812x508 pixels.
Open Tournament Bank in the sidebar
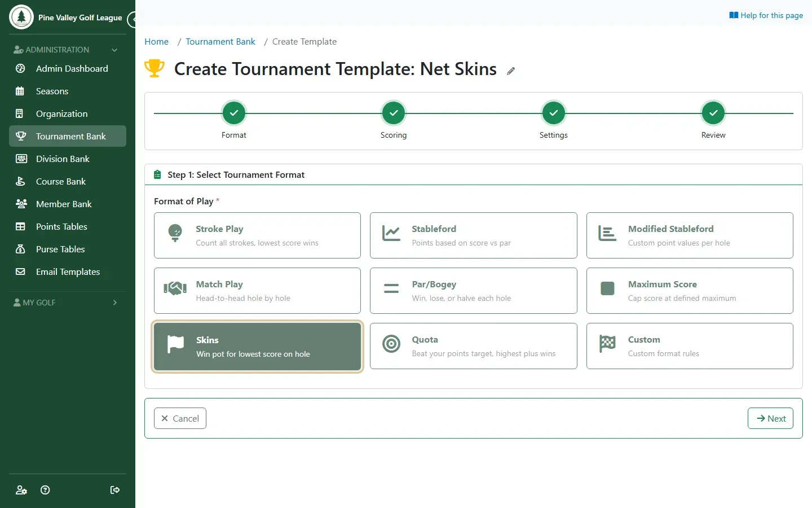[68, 136]
